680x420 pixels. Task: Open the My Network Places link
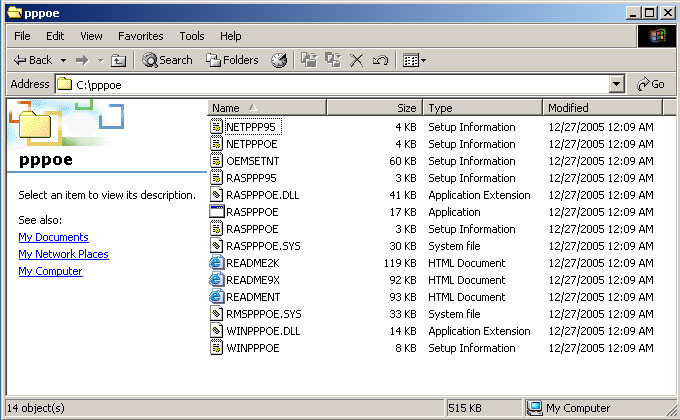pyautogui.click(x=63, y=254)
